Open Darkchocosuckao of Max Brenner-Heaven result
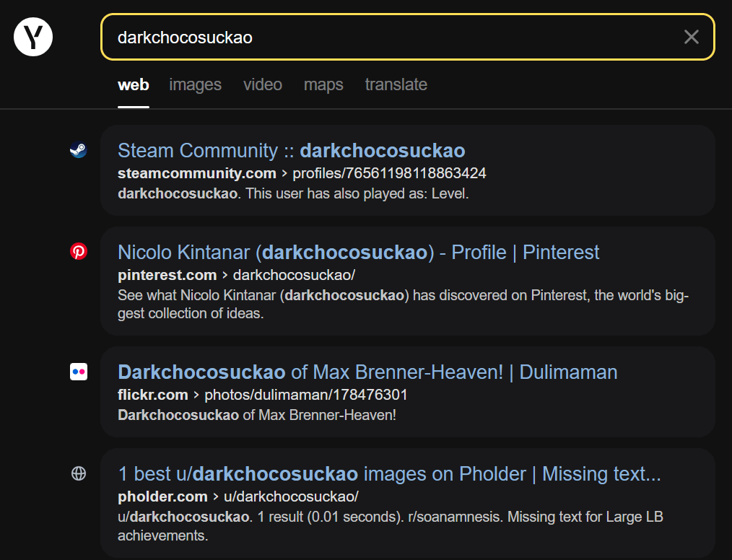This screenshot has height=560, width=732. [367, 372]
